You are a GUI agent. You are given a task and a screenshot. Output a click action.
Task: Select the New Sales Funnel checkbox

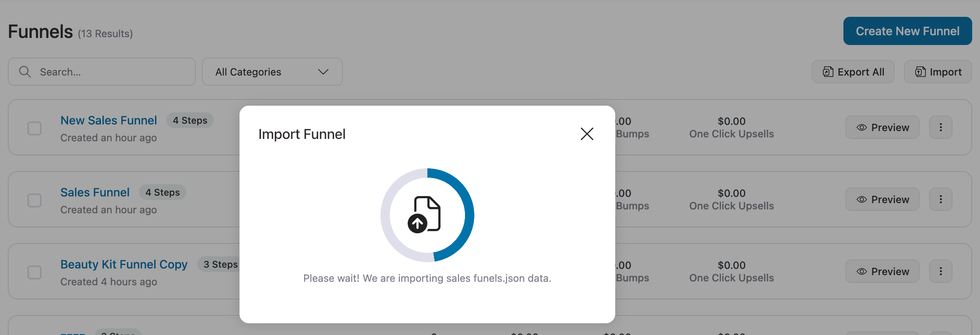click(x=34, y=128)
